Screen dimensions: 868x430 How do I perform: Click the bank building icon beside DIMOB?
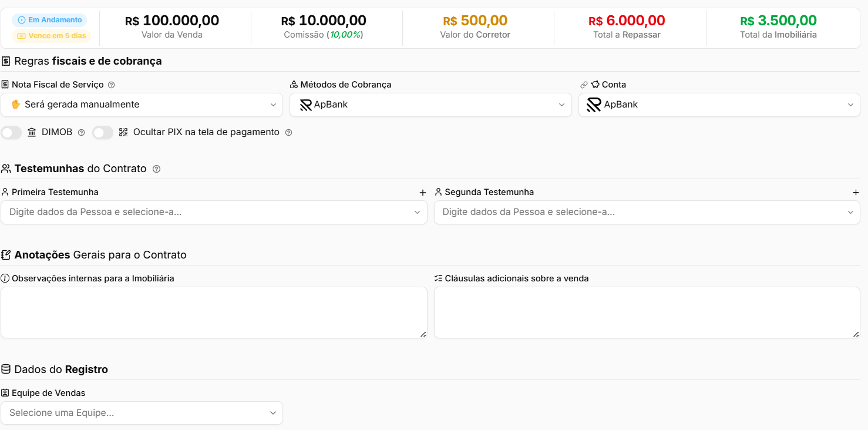(x=32, y=132)
